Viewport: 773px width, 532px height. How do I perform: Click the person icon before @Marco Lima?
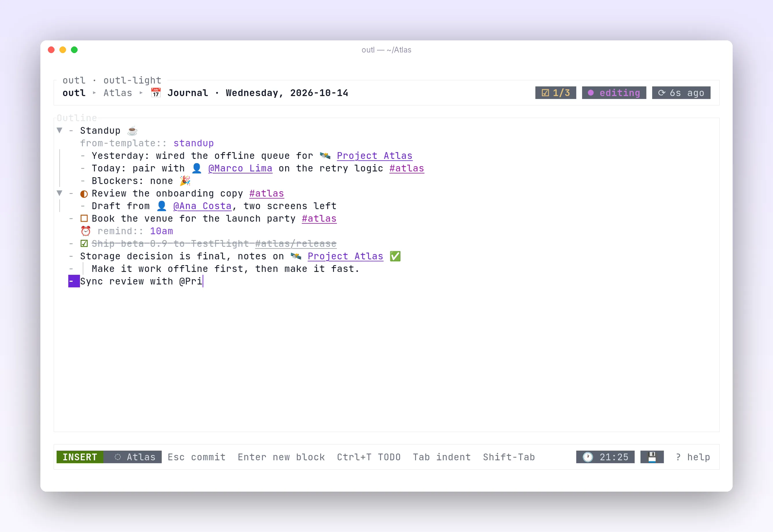197,168
